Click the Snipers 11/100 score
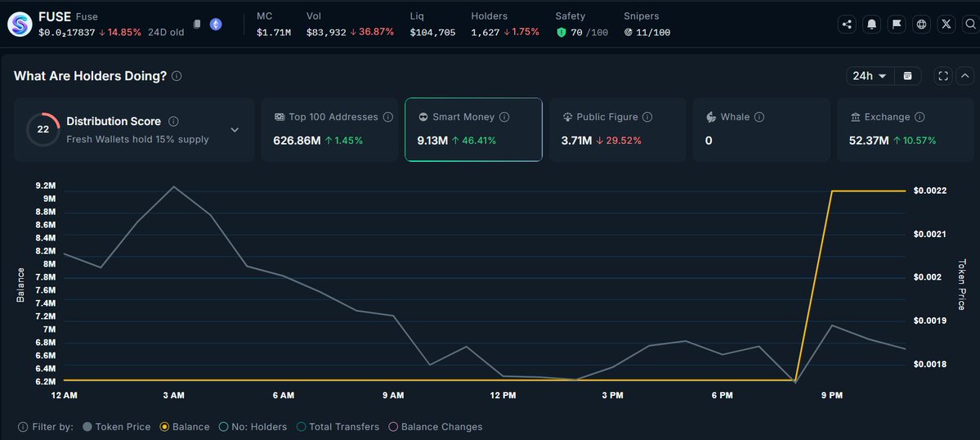 coord(653,33)
